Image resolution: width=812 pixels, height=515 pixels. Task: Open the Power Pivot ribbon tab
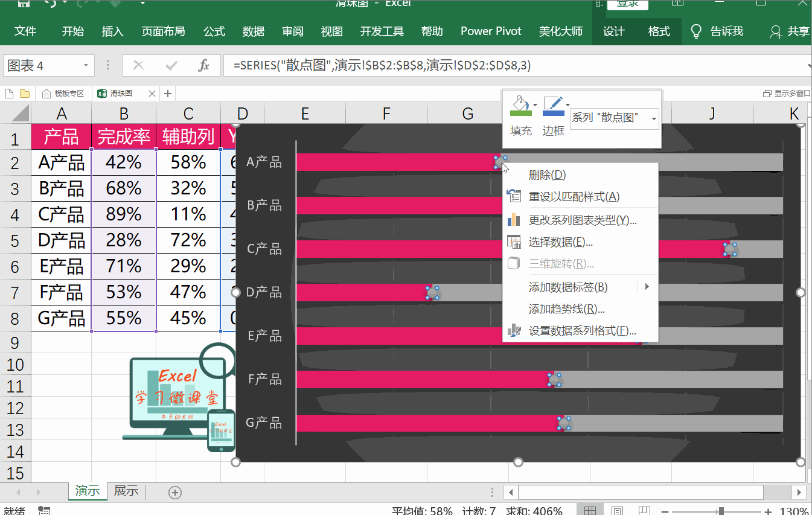491,31
